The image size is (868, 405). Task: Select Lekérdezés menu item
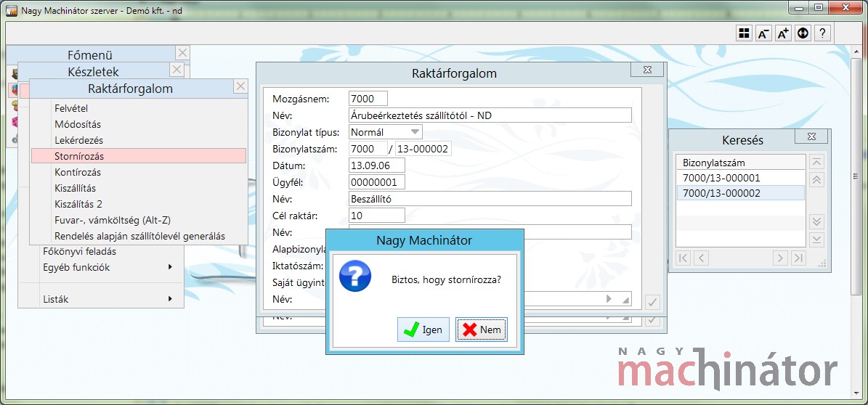(139, 141)
